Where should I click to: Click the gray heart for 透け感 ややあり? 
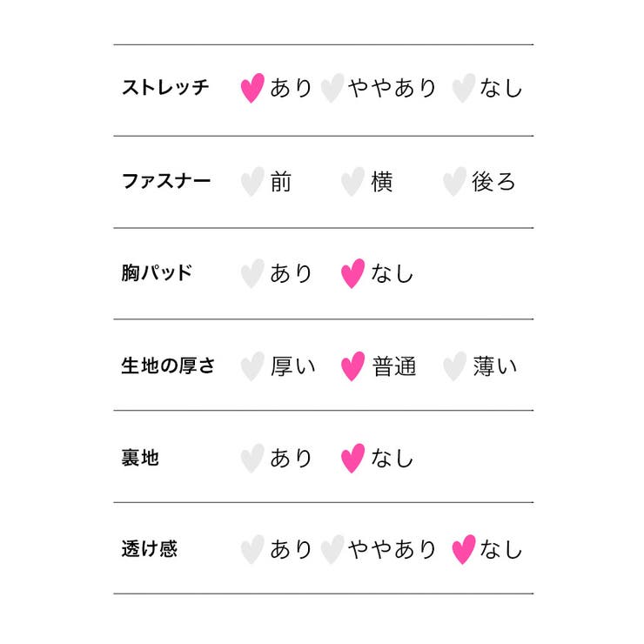(332, 549)
